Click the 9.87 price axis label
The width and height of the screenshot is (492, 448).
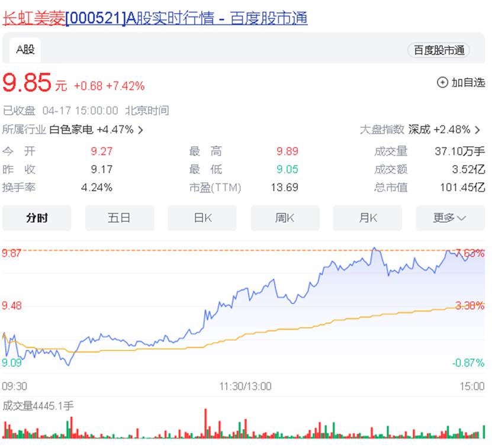(12, 253)
